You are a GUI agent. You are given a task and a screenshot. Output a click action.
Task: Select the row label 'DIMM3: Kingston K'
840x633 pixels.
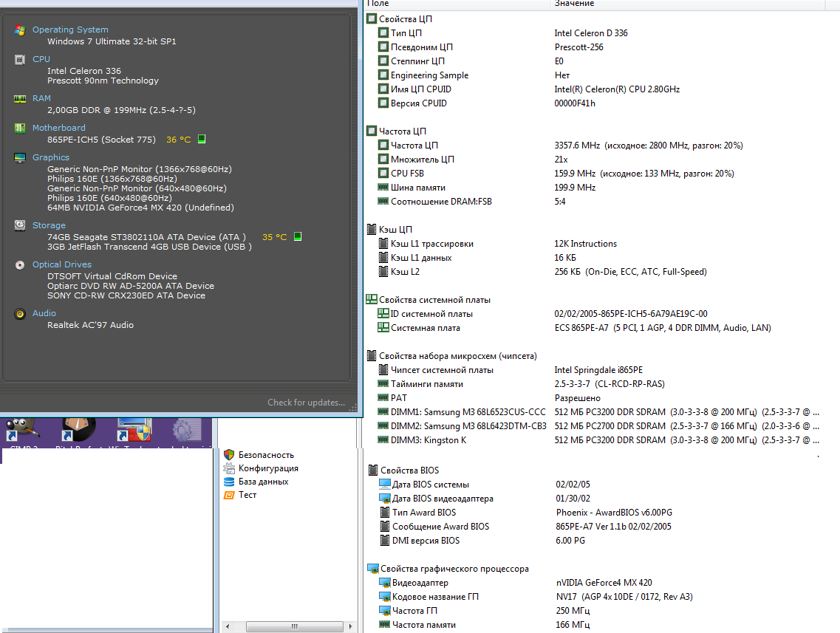pyautogui.click(x=428, y=440)
